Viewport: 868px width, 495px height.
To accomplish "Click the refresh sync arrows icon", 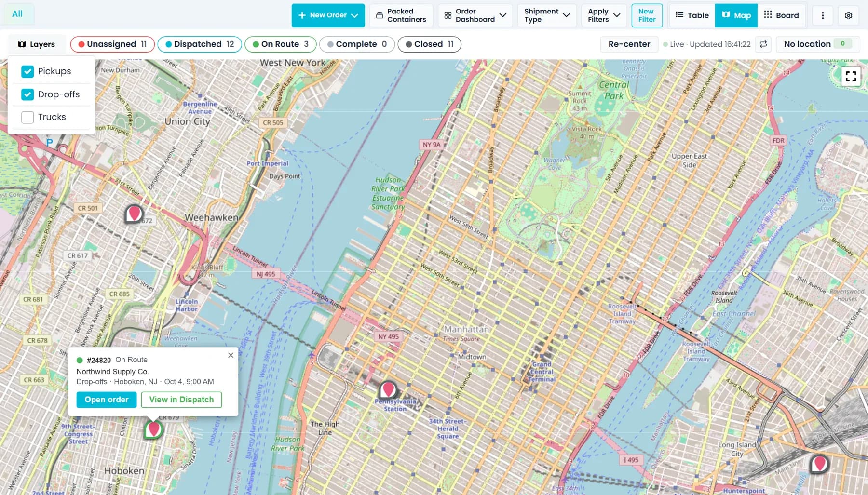I will (x=763, y=44).
